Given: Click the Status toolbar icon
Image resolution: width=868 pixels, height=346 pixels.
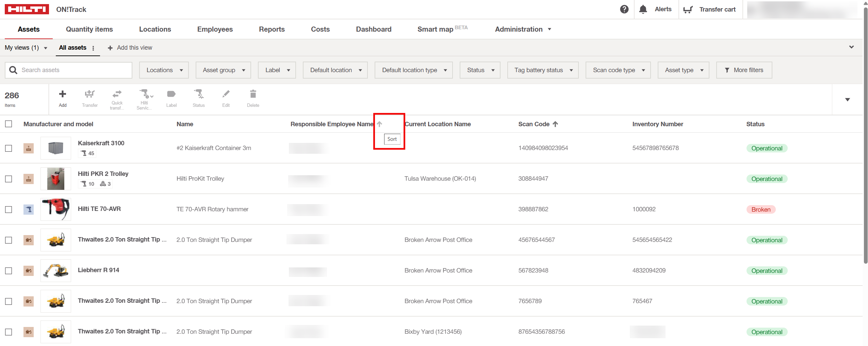Looking at the screenshot, I should 199,94.
